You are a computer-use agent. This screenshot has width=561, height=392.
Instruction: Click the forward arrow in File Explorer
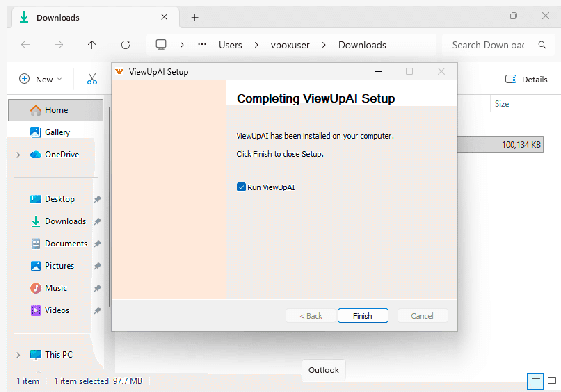tap(59, 45)
